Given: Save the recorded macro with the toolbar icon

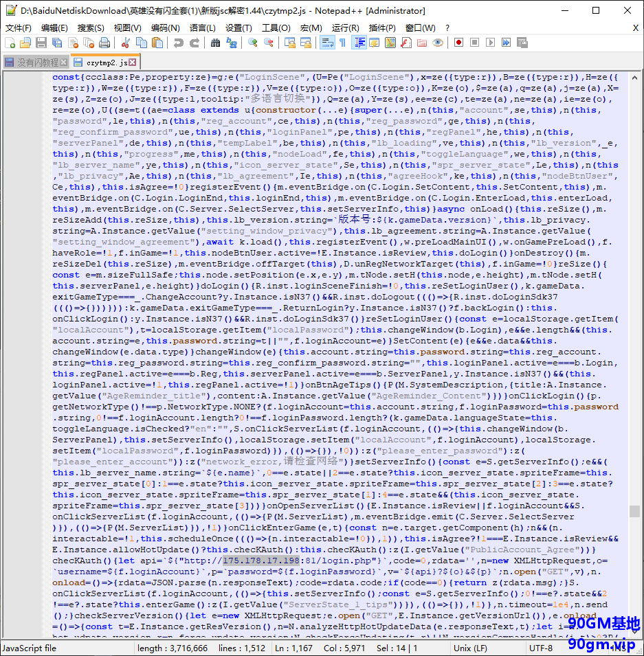Looking at the screenshot, I should (x=522, y=43).
